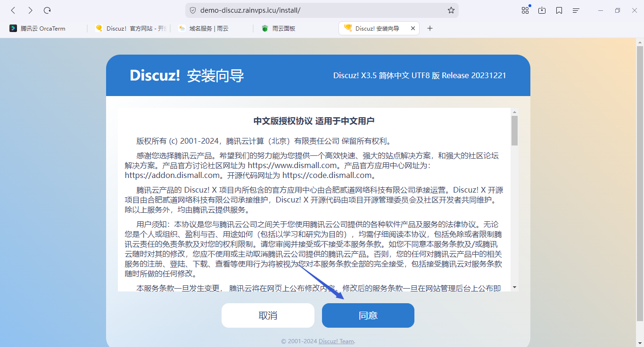Click the https://code.dismall.com URL text
This screenshot has width=644, height=347.
pyautogui.click(x=327, y=175)
